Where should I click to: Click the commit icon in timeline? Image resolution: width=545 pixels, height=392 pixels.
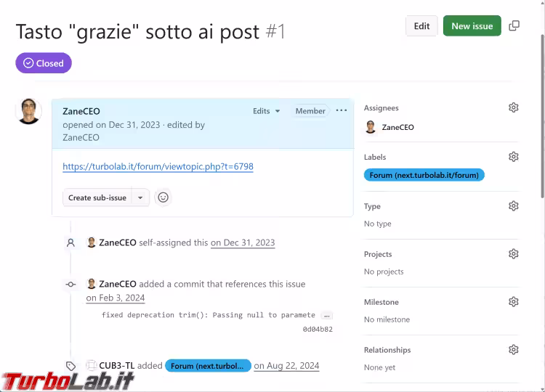pyautogui.click(x=70, y=285)
